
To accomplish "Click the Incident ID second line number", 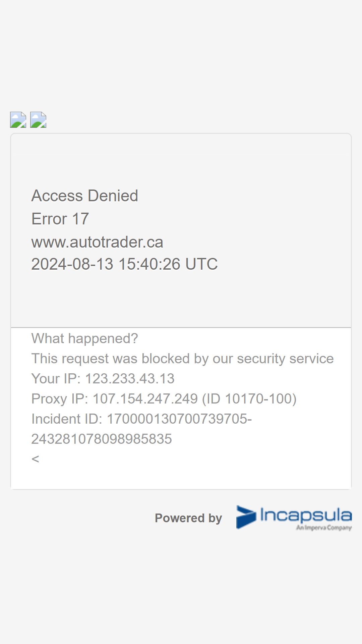I will point(102,439).
